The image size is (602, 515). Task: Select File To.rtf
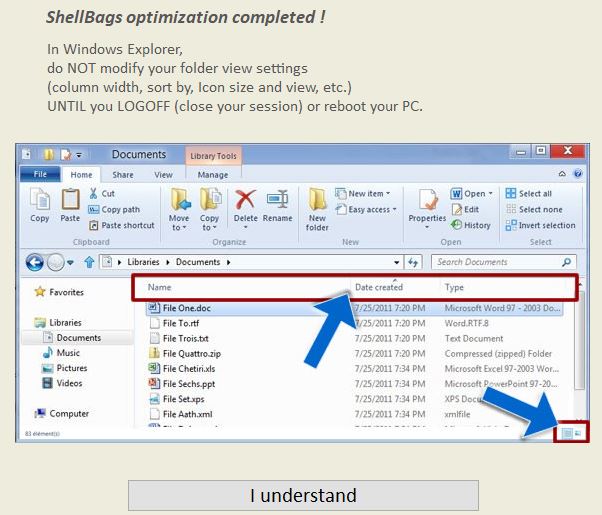(180, 323)
